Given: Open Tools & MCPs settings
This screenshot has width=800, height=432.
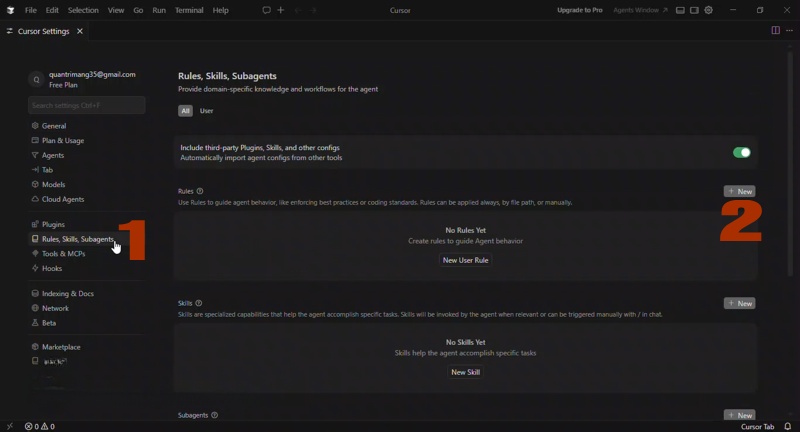Looking at the screenshot, I should point(63,254).
